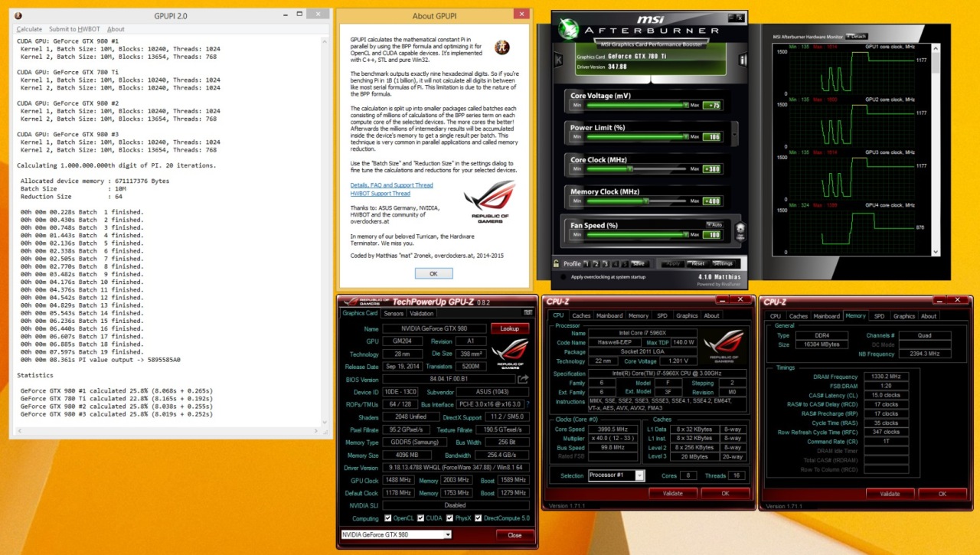
Task: Toggle the CUDA checkbox in GPU-Z
Action: [x=419, y=518]
